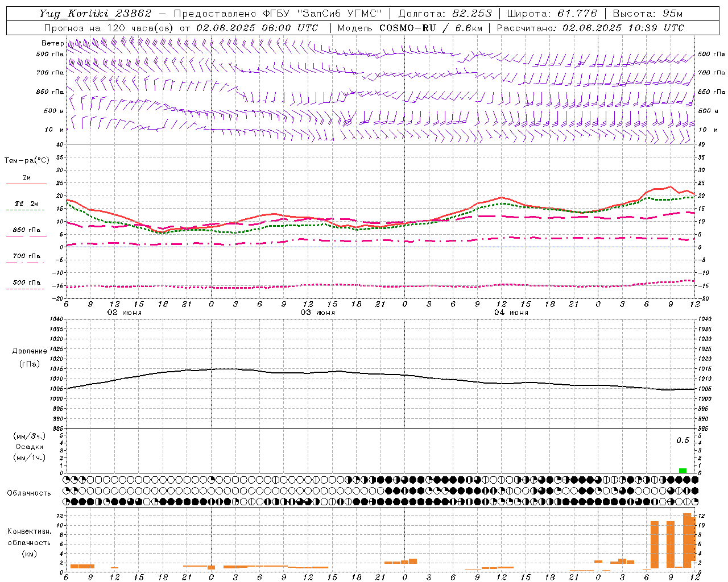Screen dimensions: 728x582
Task: Select the elevation text Высота: 95м
Action: (648, 14)
